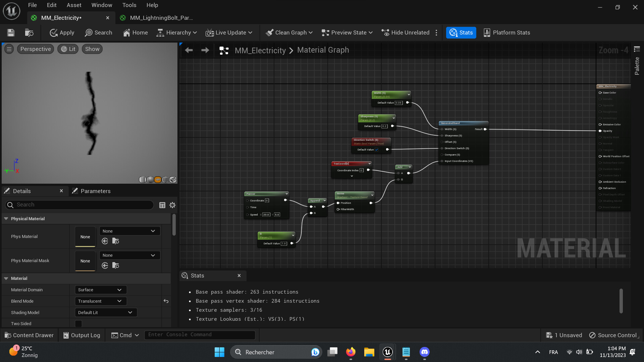The image size is (644, 362).
Task: Click the Apply toolbar button
Action: point(62,33)
